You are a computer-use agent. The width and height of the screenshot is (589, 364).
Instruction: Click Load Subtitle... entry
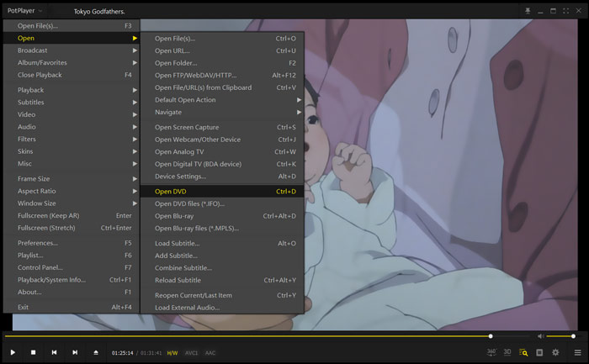point(222,243)
